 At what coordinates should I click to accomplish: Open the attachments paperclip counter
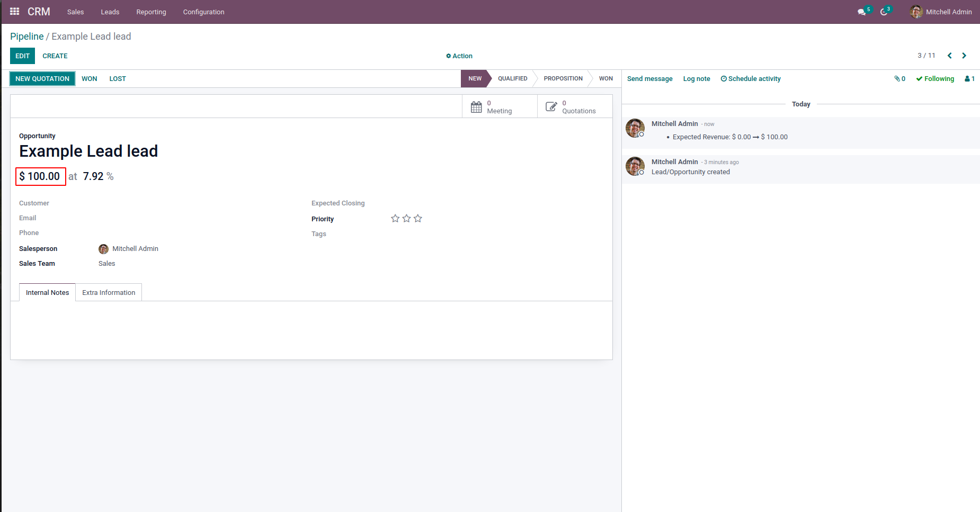click(x=900, y=79)
